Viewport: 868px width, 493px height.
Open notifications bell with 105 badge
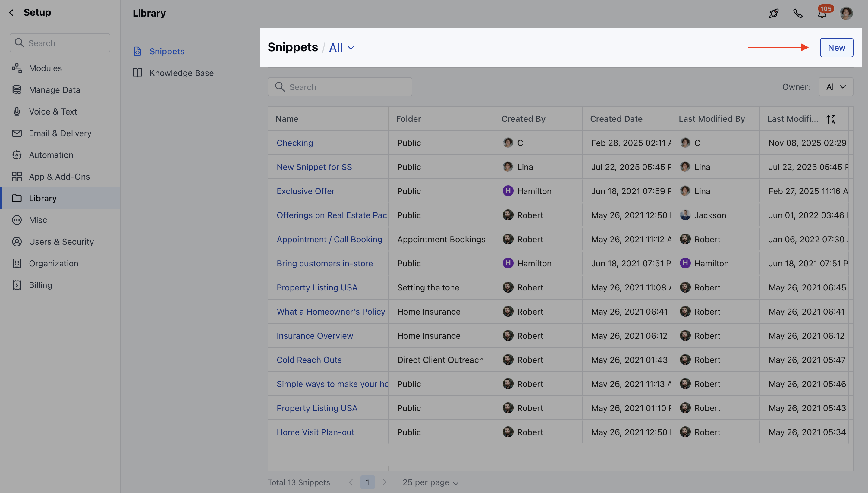pos(822,14)
